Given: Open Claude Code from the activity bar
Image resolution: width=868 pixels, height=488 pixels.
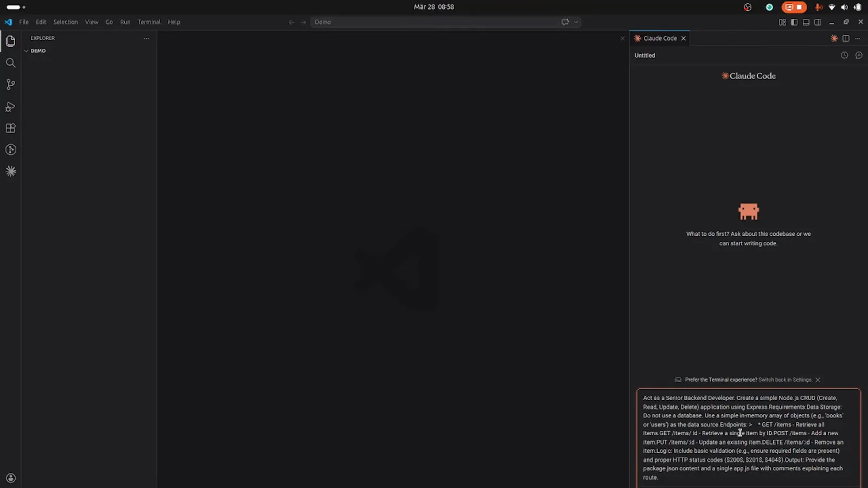Looking at the screenshot, I should 10,171.
